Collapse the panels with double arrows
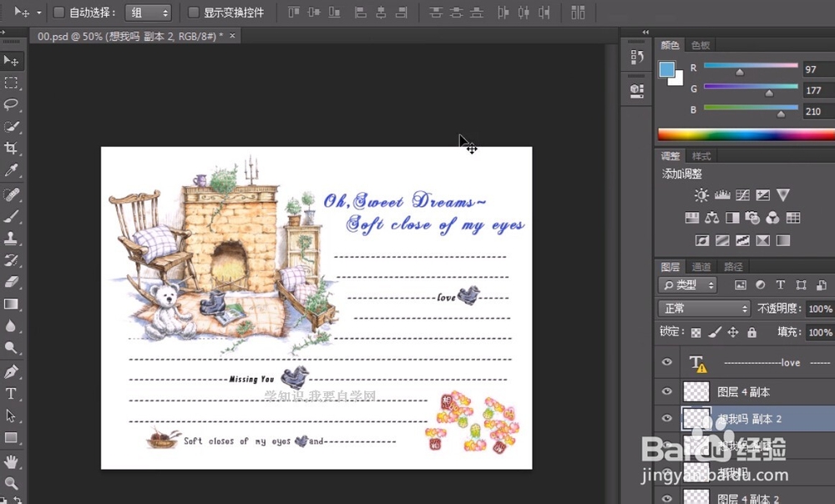 (645, 32)
